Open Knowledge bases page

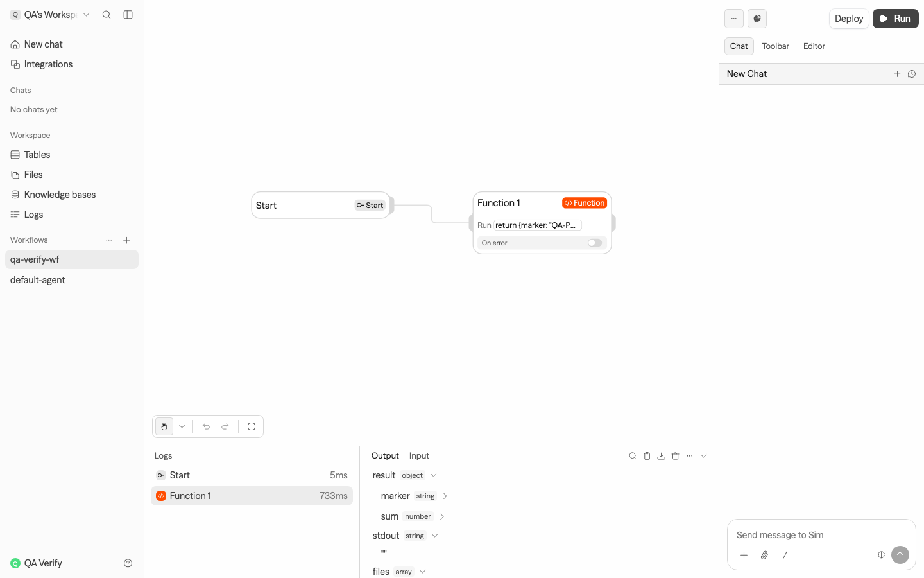tap(72, 195)
